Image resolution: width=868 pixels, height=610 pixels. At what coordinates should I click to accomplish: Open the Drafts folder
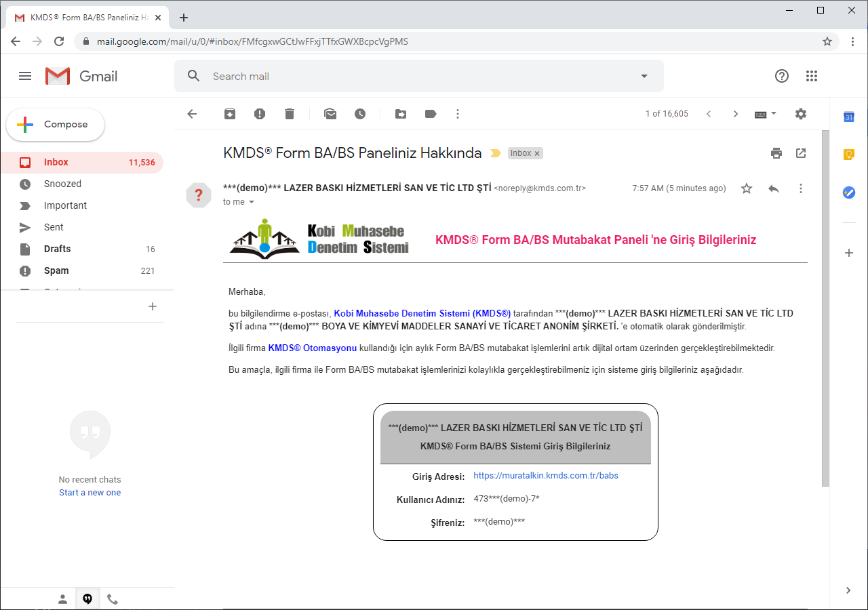pos(81,249)
